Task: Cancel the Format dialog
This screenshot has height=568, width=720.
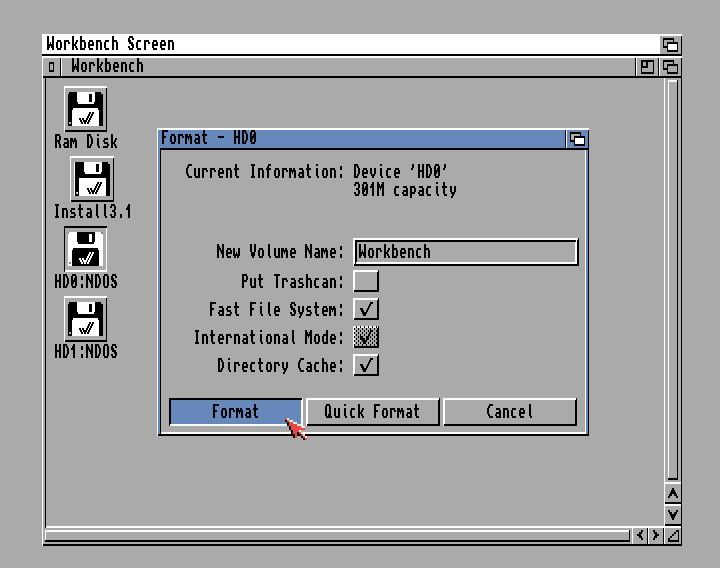Action: 509,412
